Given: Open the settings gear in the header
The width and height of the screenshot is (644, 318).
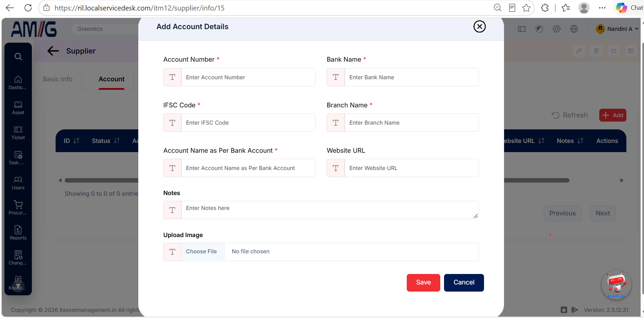Looking at the screenshot, I should click(557, 29).
